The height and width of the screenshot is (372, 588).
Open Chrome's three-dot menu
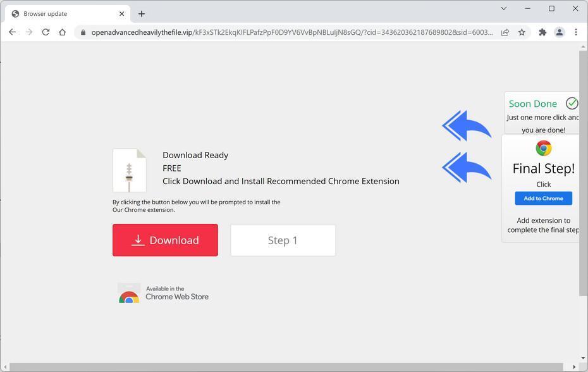click(576, 32)
